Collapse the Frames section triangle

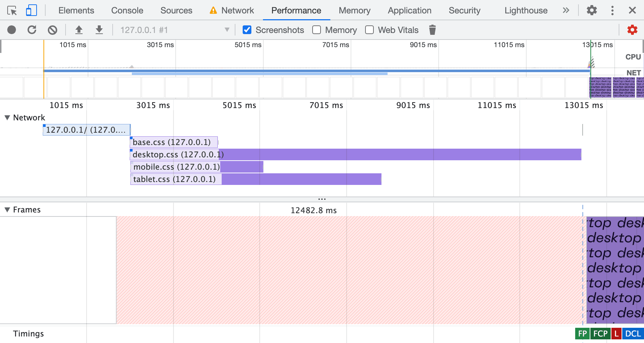(x=7, y=210)
